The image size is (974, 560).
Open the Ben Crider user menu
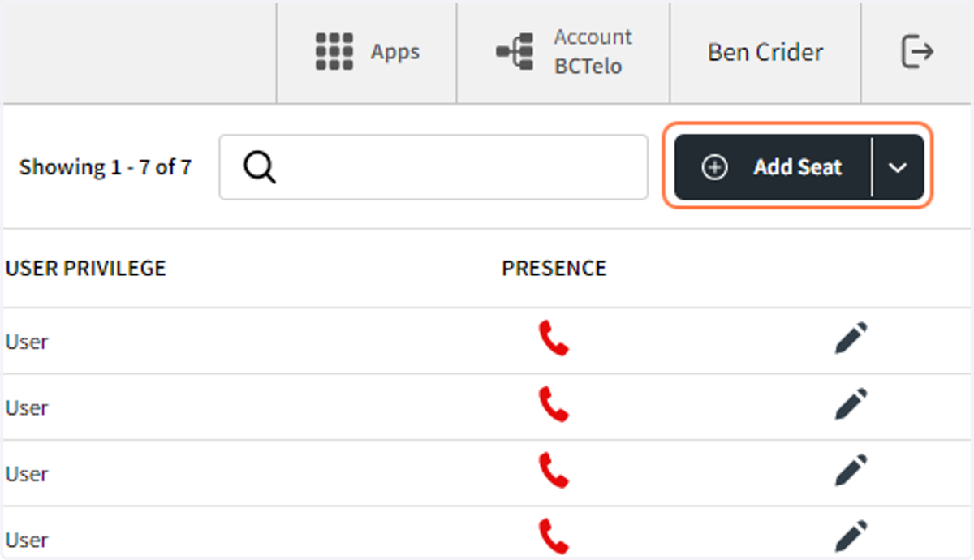[765, 52]
